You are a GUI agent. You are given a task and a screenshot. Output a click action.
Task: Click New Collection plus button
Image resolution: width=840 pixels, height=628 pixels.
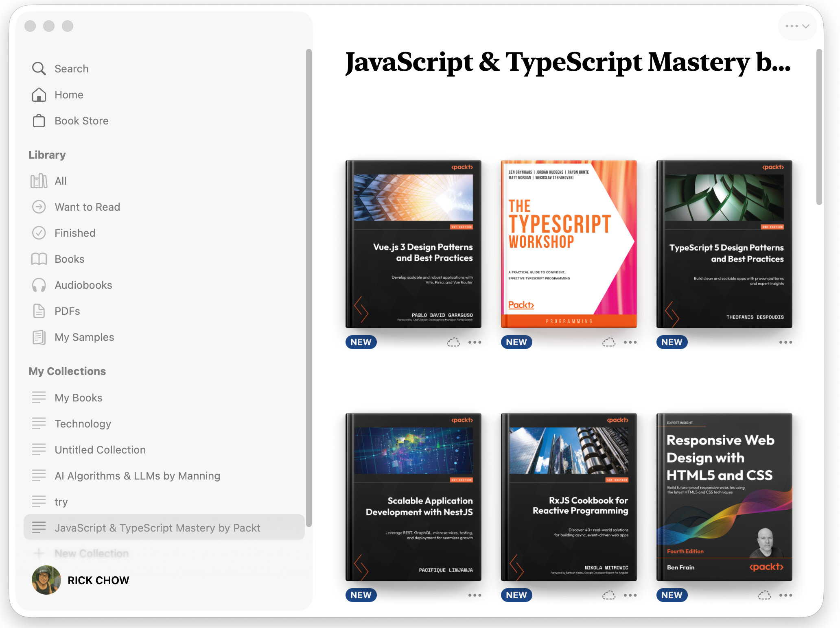point(39,553)
